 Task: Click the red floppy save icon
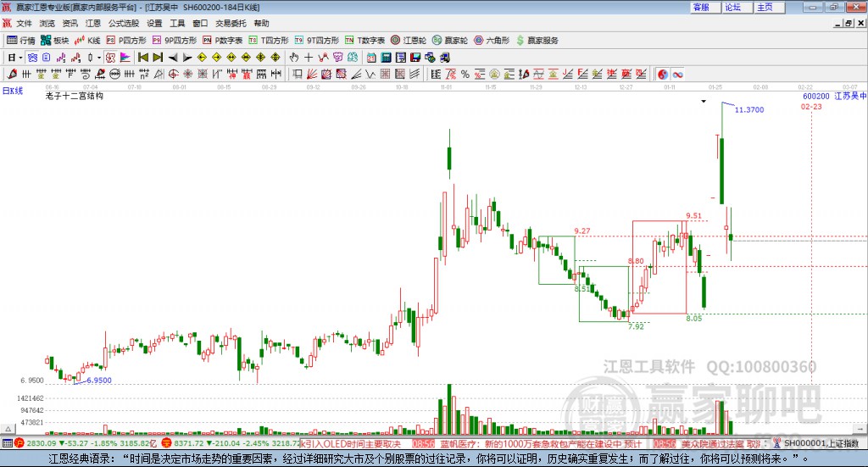(415, 58)
